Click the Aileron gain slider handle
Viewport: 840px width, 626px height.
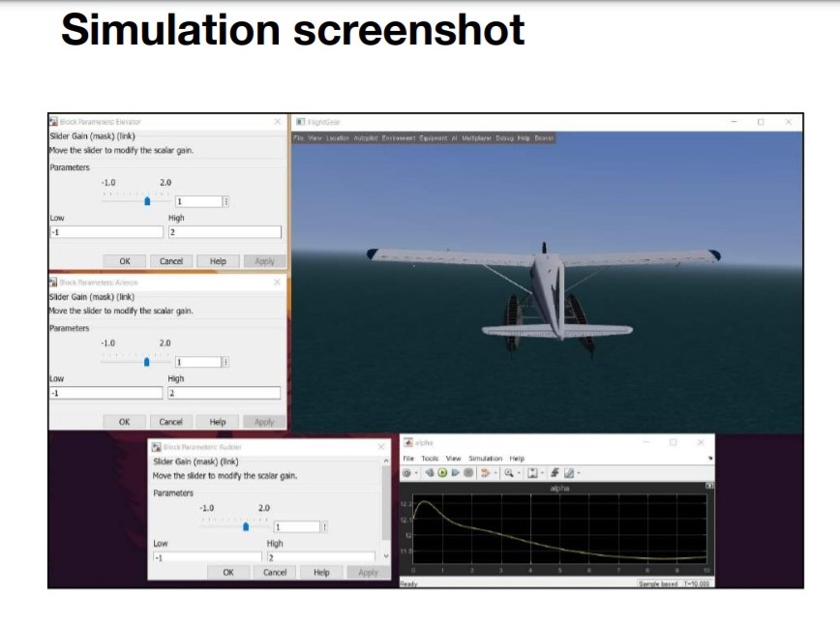[x=147, y=362]
